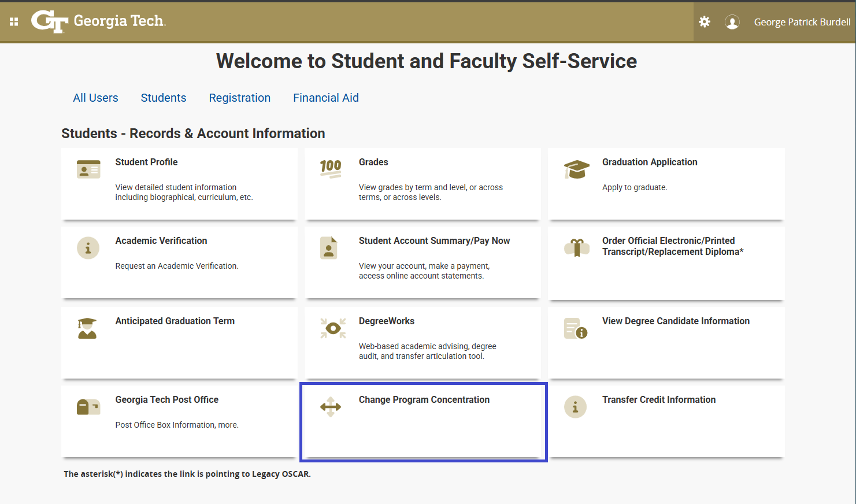Click the Change Program Concentration arrows icon

point(331,407)
